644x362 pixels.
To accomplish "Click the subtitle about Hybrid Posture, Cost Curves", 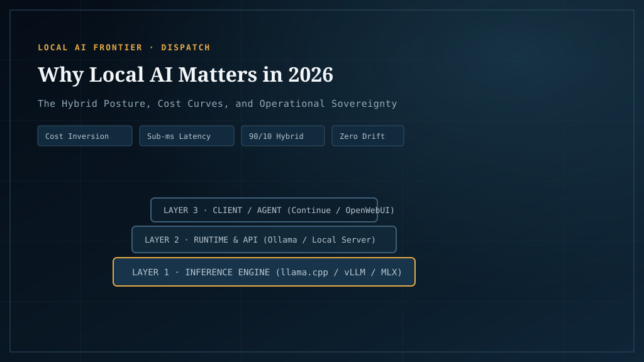I will pyautogui.click(x=217, y=104).
